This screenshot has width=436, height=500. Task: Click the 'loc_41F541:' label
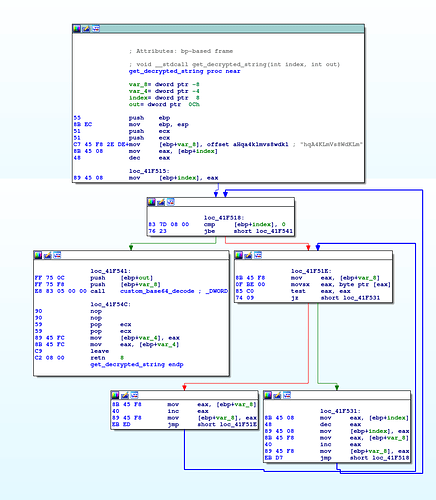click(111, 271)
